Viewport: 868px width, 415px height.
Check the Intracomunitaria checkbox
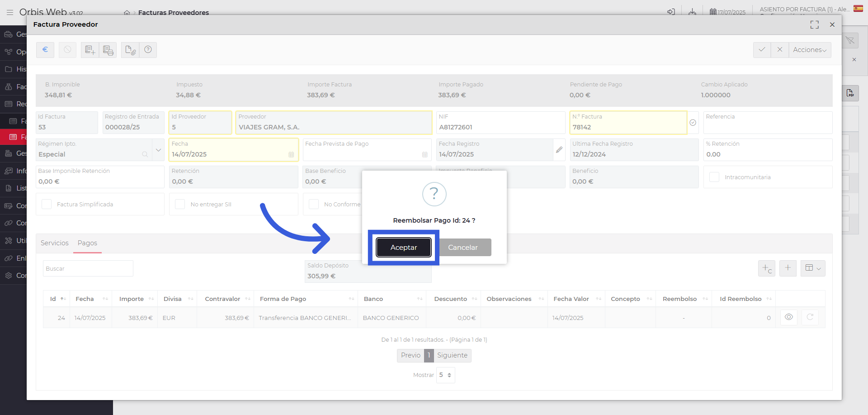click(714, 177)
